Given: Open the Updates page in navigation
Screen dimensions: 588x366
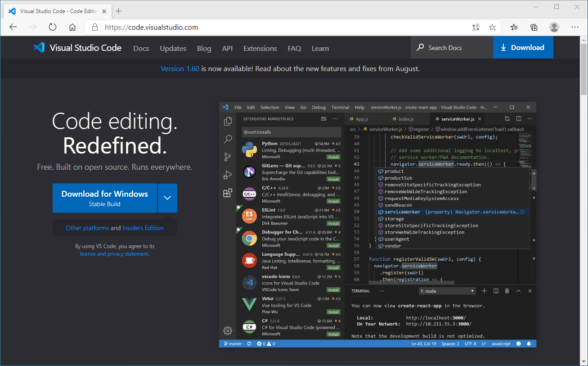Looking at the screenshot, I should point(173,48).
